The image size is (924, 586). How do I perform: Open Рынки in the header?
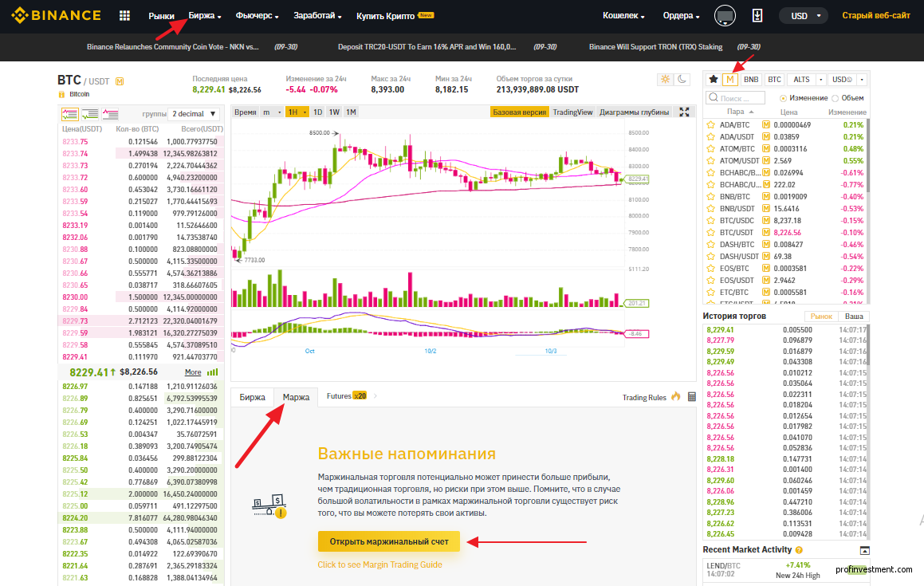(162, 16)
